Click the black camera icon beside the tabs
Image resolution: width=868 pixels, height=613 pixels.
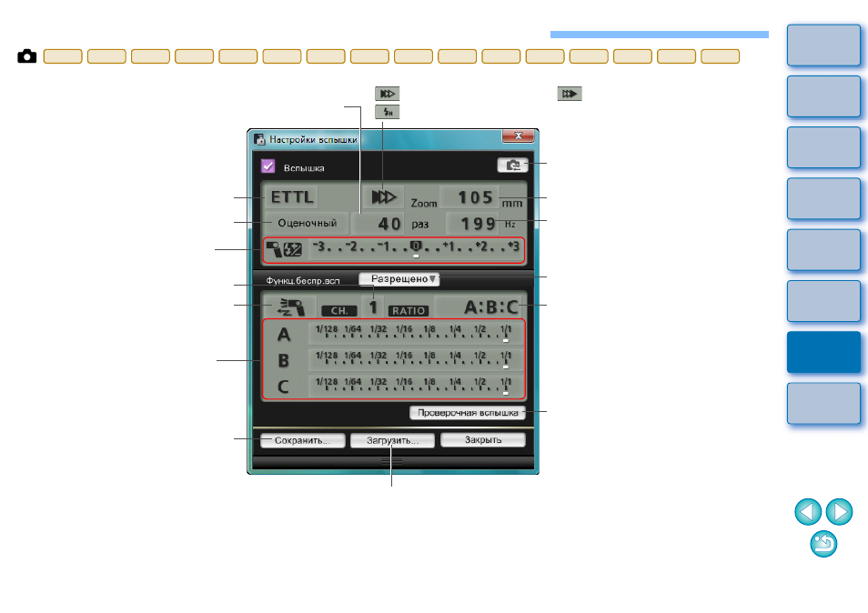[27, 56]
